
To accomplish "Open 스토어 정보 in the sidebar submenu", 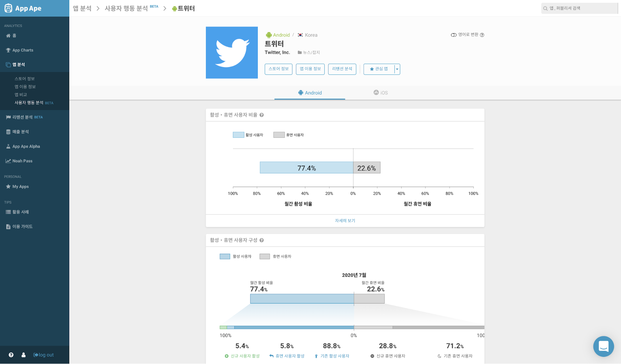I will [25, 79].
